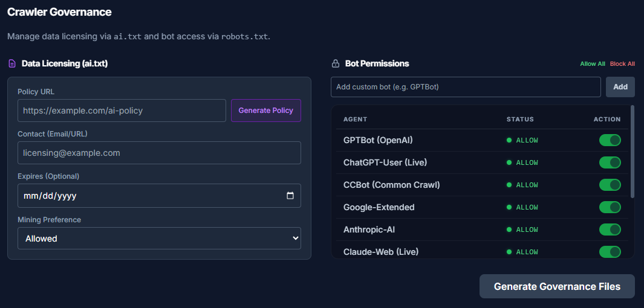Click the GPTBot (OpenAI) agent name
This screenshot has height=308, width=644.
[x=378, y=140]
